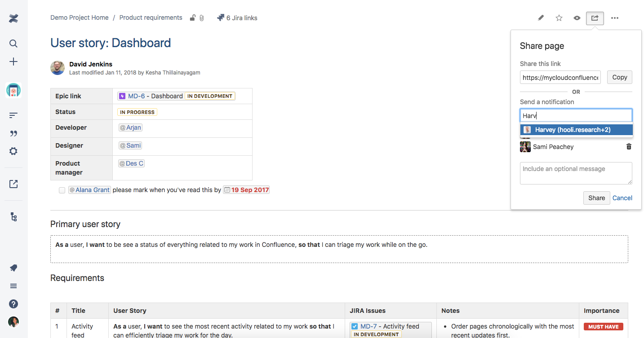644x338 pixels.
Task: Open the more actions ellipsis menu
Action: coord(615,18)
